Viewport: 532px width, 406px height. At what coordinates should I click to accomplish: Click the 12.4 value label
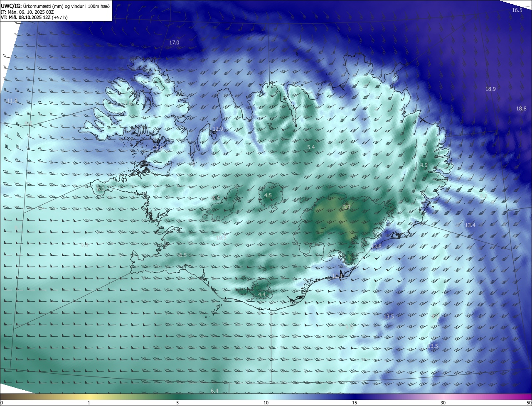(337, 276)
